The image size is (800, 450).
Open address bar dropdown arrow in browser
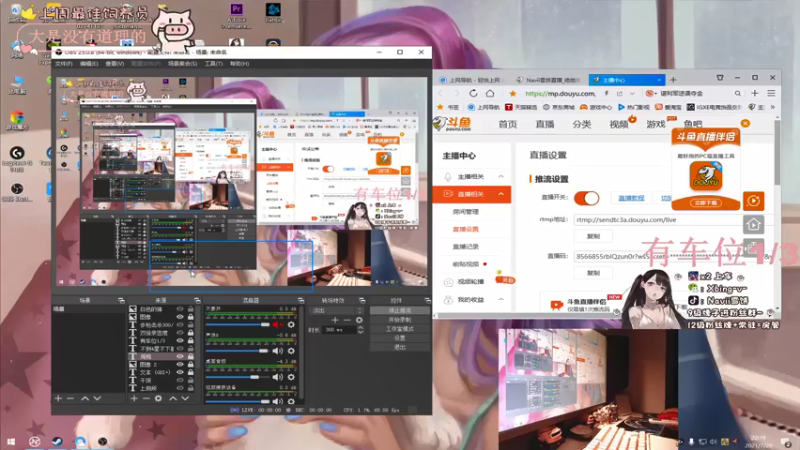pos(632,93)
